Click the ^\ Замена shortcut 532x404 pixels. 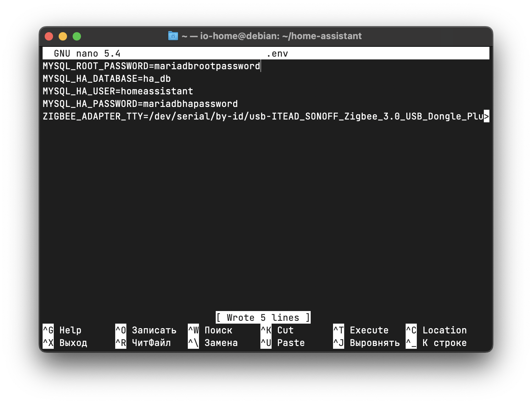pyautogui.click(x=213, y=343)
